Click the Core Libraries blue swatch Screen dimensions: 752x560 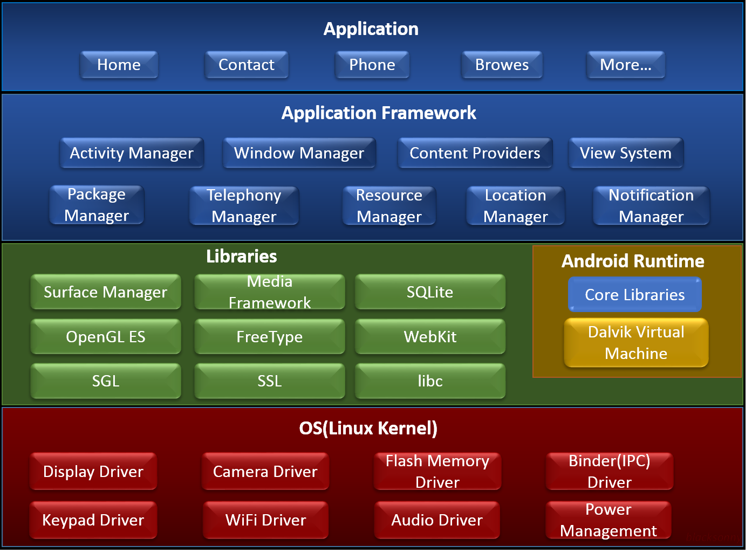point(634,294)
